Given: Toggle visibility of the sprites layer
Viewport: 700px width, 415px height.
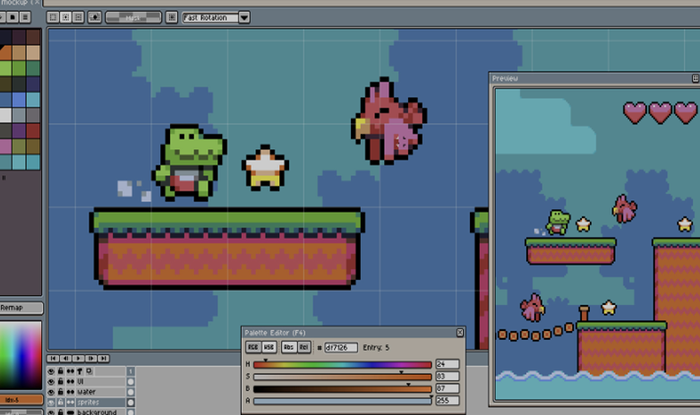Looking at the screenshot, I should (52, 401).
